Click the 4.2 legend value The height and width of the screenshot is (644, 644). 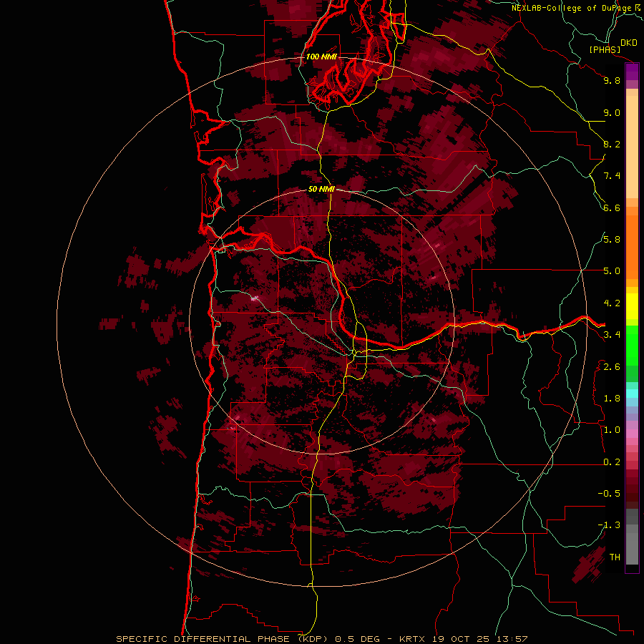(612, 303)
